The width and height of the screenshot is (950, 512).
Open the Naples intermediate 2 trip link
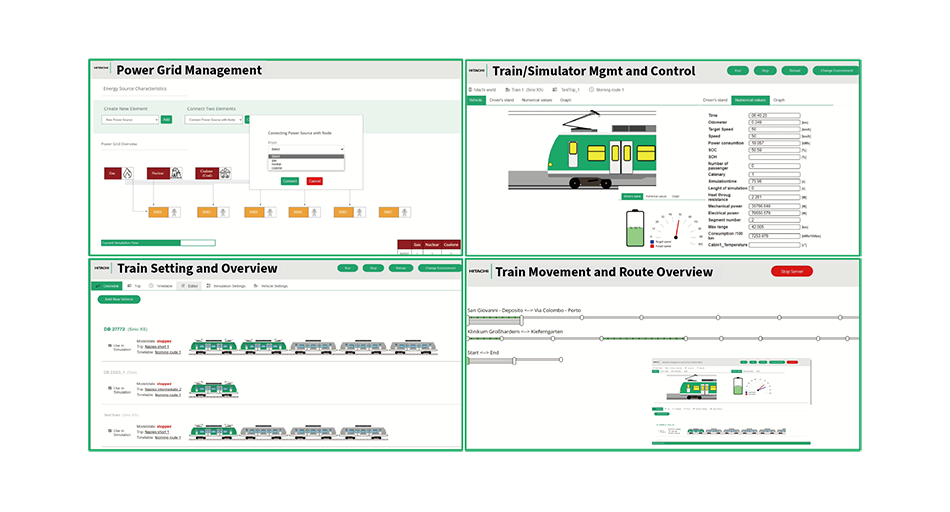click(163, 389)
